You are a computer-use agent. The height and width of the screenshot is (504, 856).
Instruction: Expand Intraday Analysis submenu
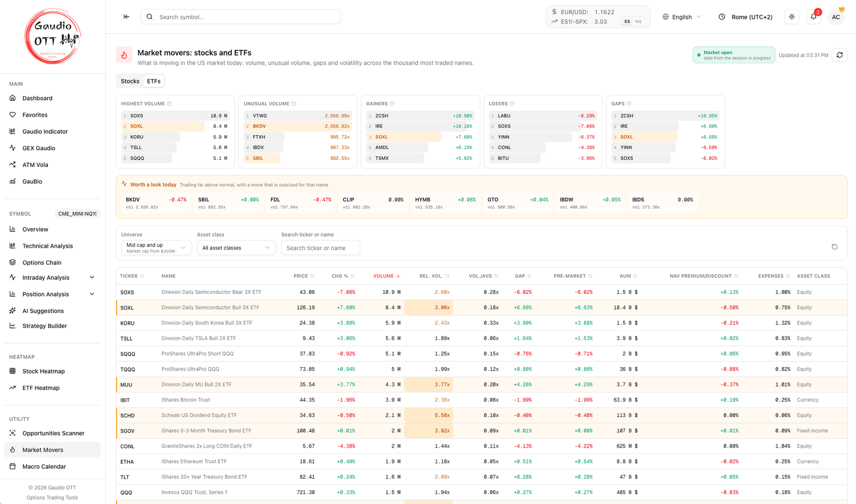(52, 277)
